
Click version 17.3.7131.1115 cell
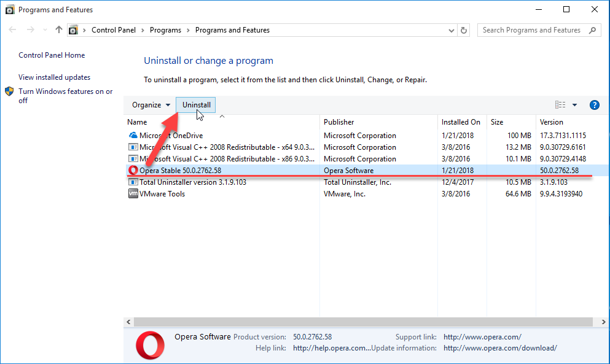tap(563, 135)
